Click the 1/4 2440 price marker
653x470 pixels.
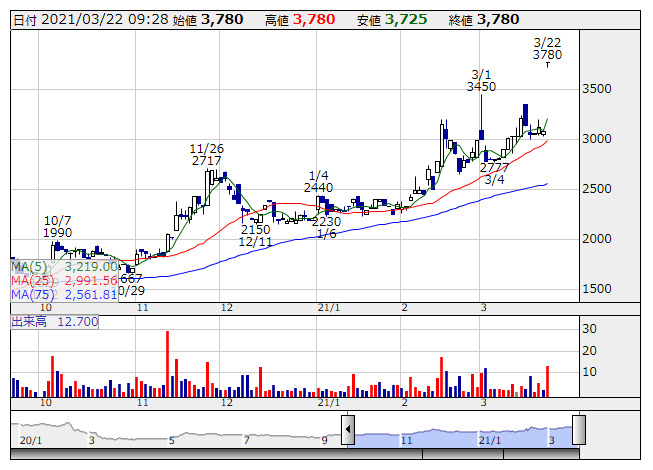pyautogui.click(x=319, y=181)
